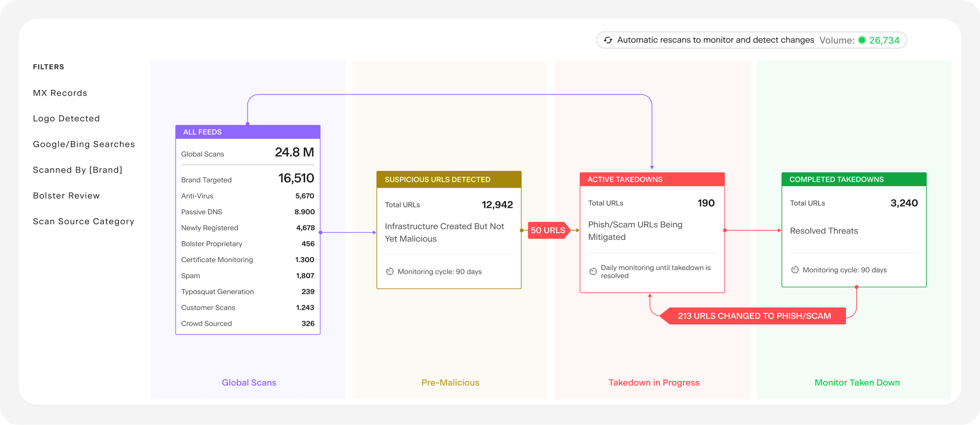The height and width of the screenshot is (425, 980).
Task: Click the daily monitoring clock icon in Active Takedowns
Action: [x=593, y=271]
